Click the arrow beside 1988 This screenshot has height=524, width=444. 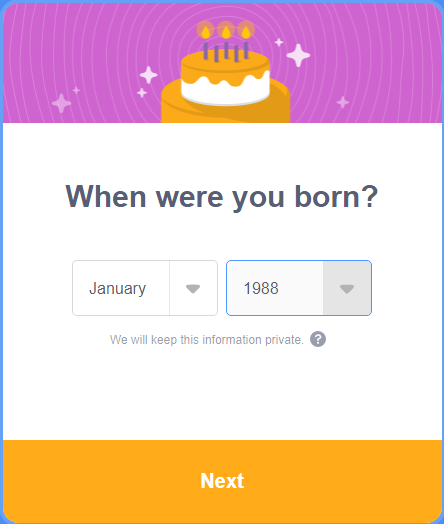(x=347, y=288)
